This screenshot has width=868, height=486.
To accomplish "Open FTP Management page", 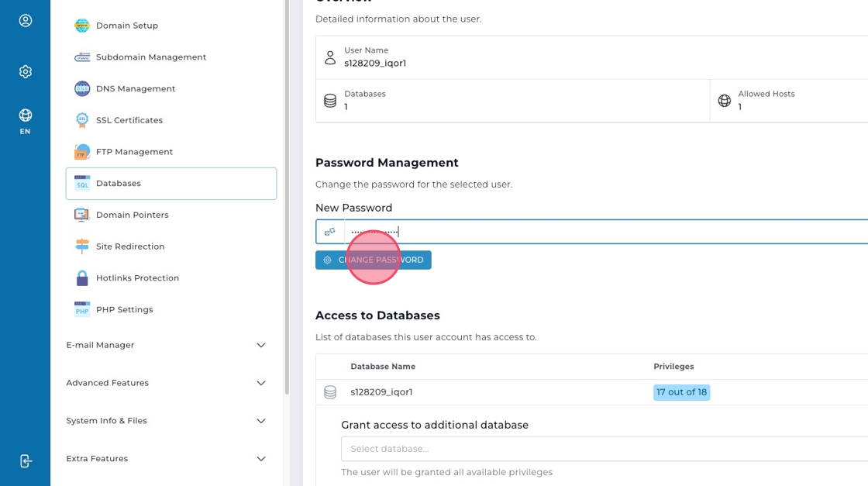I will pos(134,152).
